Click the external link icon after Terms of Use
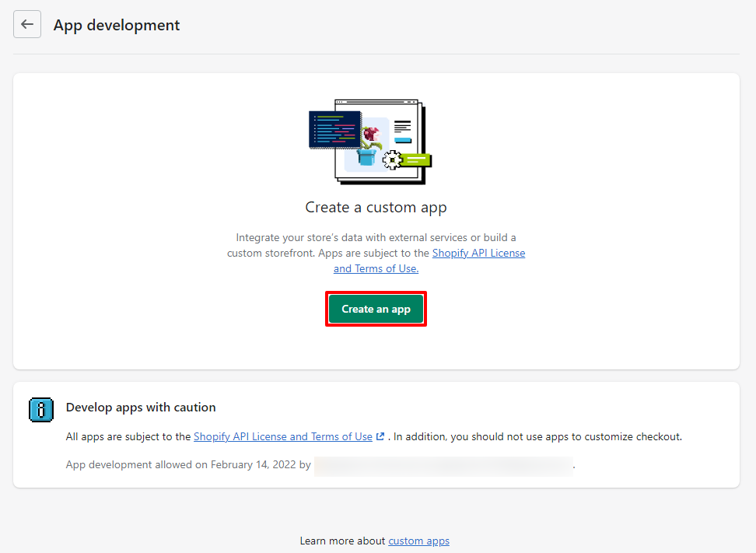This screenshot has width=756, height=553. (380, 437)
